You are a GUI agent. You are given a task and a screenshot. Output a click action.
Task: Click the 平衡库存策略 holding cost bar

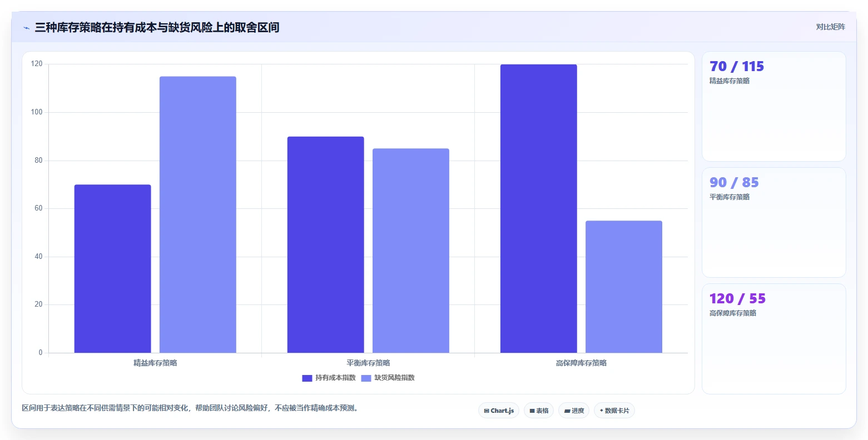click(325, 244)
